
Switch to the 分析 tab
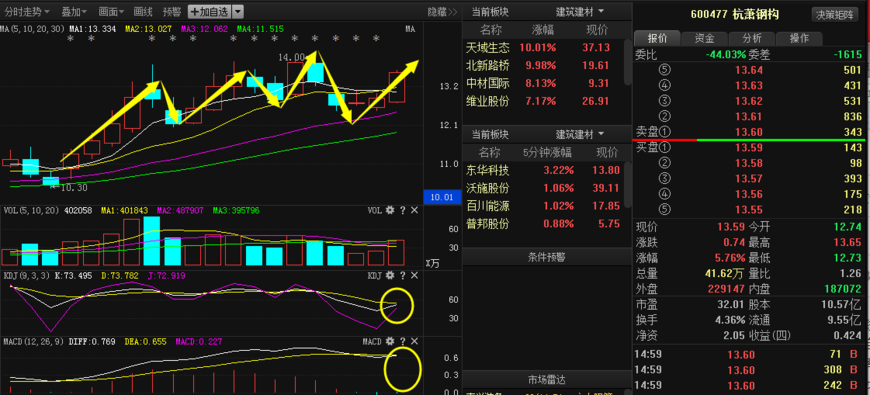pos(752,38)
